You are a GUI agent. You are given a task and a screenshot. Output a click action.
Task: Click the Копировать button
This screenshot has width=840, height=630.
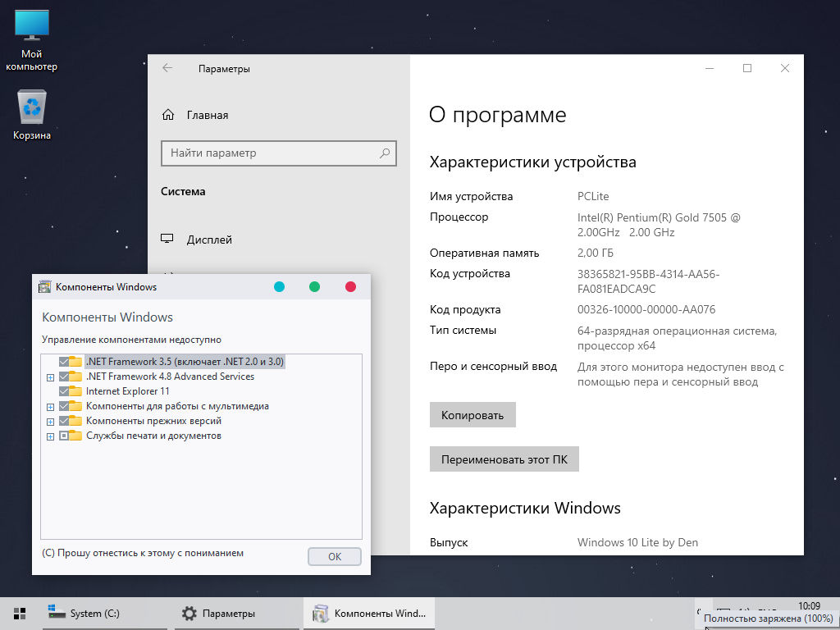click(x=472, y=415)
